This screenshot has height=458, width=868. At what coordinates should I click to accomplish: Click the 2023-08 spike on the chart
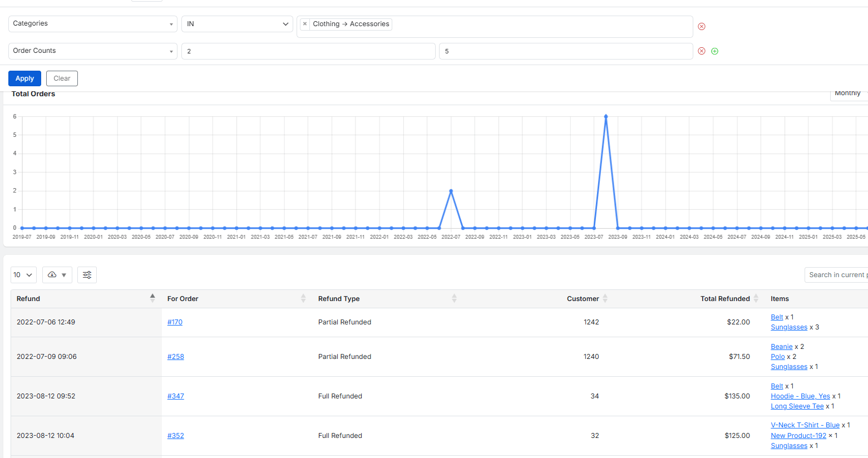point(606,117)
